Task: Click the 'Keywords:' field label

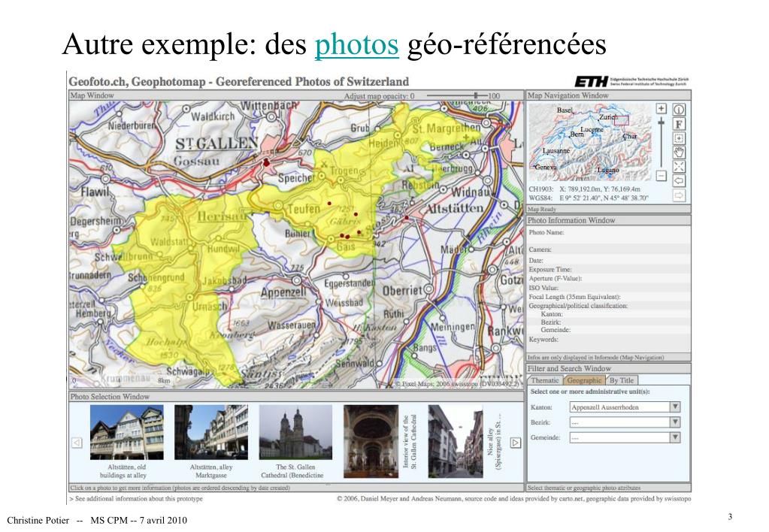Action: [543, 340]
